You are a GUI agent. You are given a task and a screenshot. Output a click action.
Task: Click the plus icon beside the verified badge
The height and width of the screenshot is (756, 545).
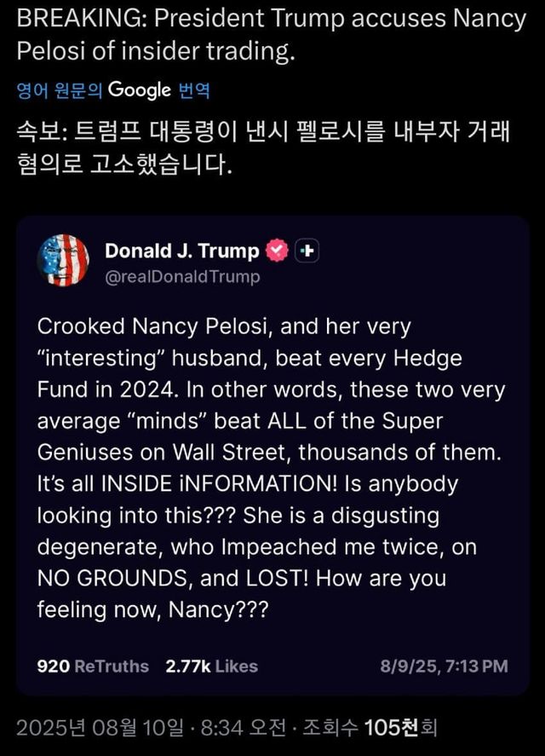pyautogui.click(x=307, y=251)
